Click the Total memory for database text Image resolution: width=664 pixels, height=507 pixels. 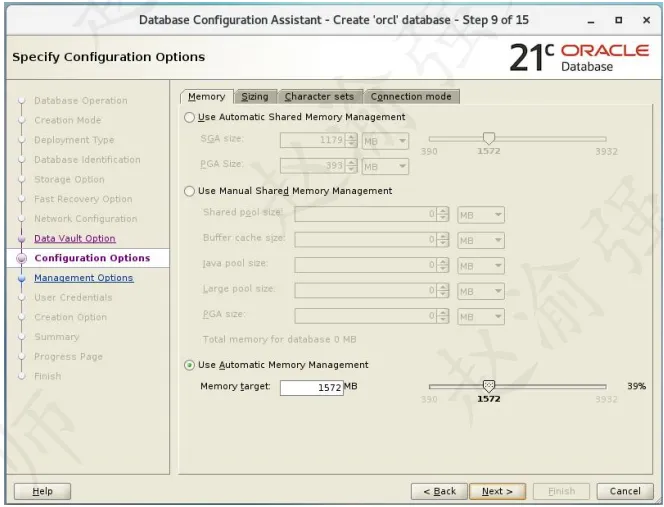point(279,339)
